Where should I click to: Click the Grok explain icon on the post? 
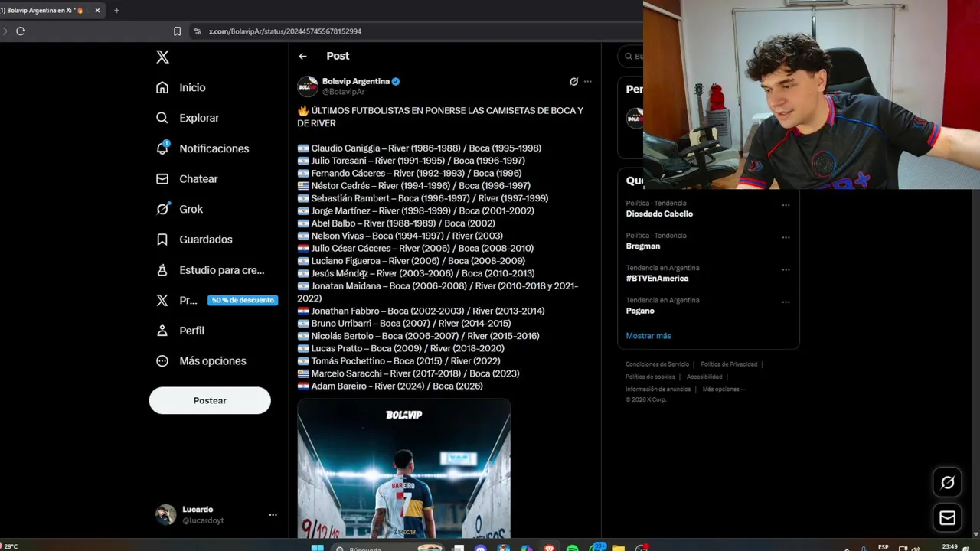tap(573, 81)
